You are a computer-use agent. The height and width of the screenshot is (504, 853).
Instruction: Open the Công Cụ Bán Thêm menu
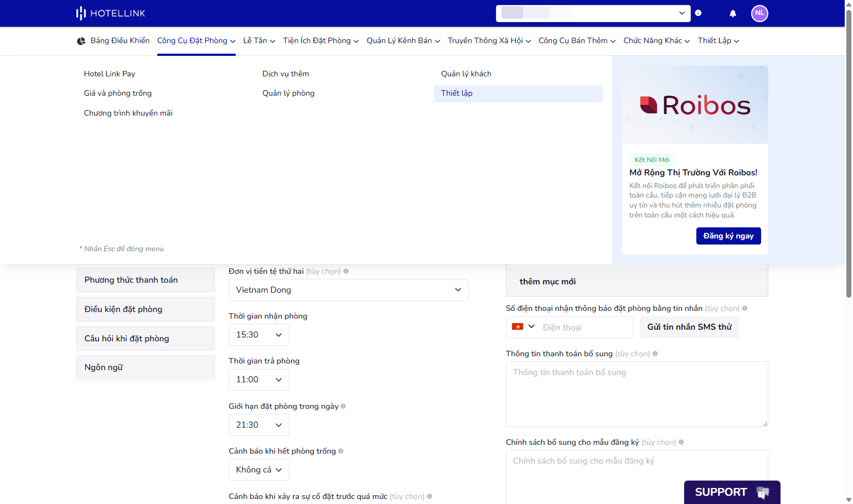pyautogui.click(x=577, y=40)
